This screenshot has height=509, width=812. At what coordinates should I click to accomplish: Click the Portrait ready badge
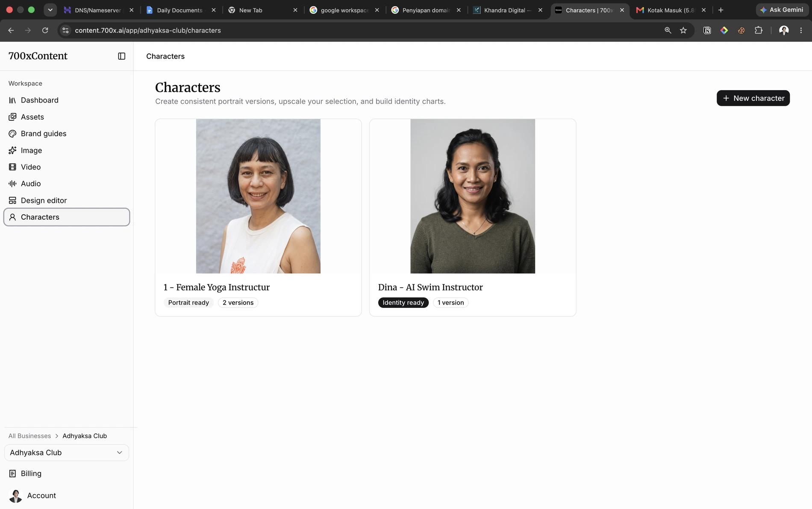click(188, 302)
